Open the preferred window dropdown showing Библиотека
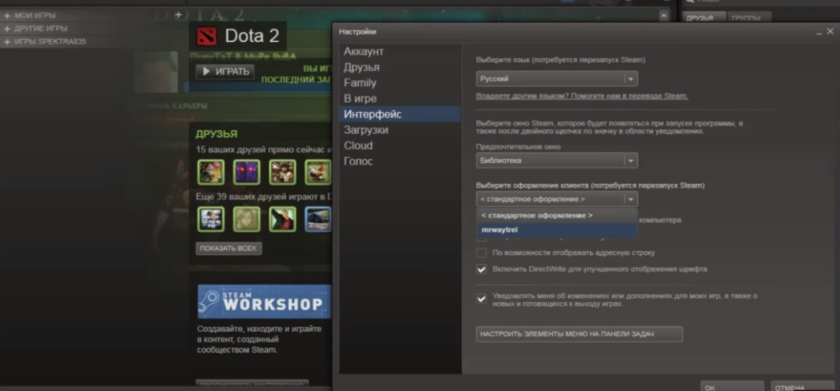Image resolution: width=840 pixels, height=391 pixels. 557,160
